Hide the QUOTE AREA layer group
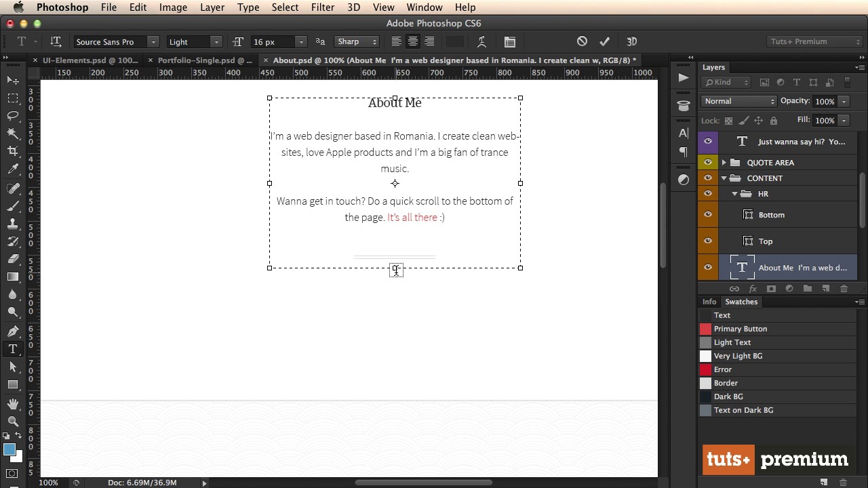 coord(708,163)
